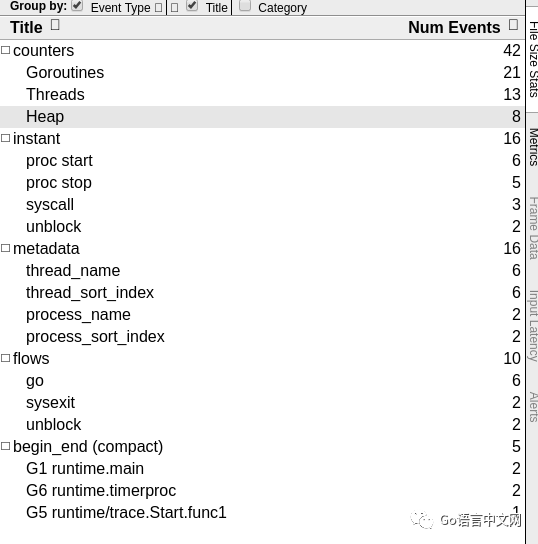The image size is (538, 544).
Task: Open the Metrics side tab
Action: (532, 147)
